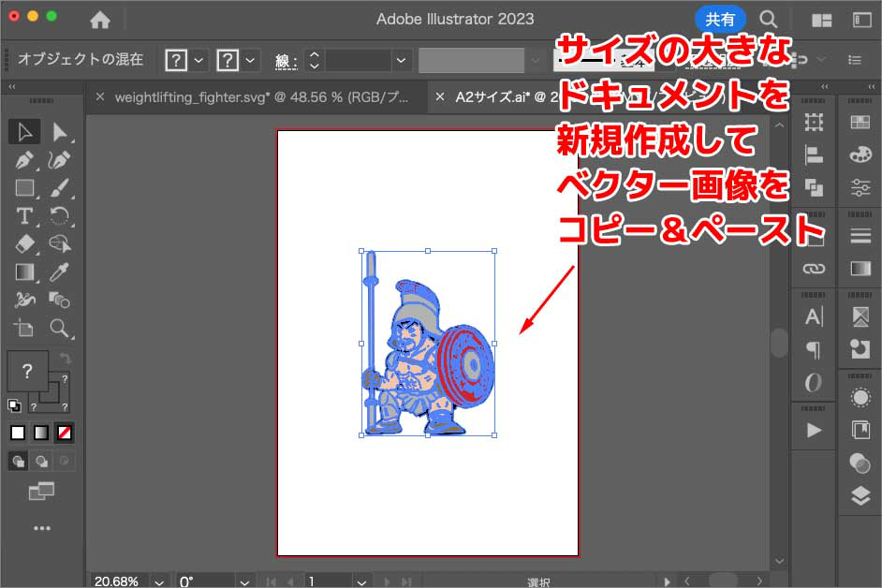Go to the Home screen
Screen dimensions: 882x588
point(99,20)
